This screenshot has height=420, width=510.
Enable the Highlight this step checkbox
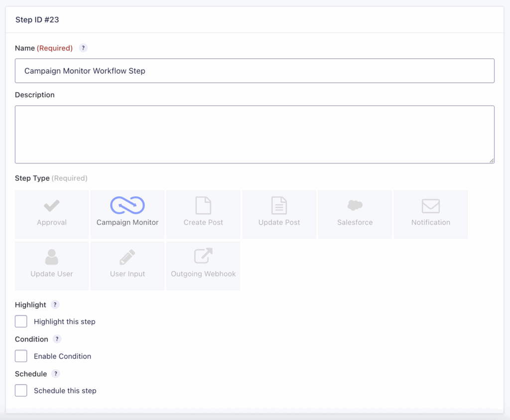pyautogui.click(x=21, y=321)
